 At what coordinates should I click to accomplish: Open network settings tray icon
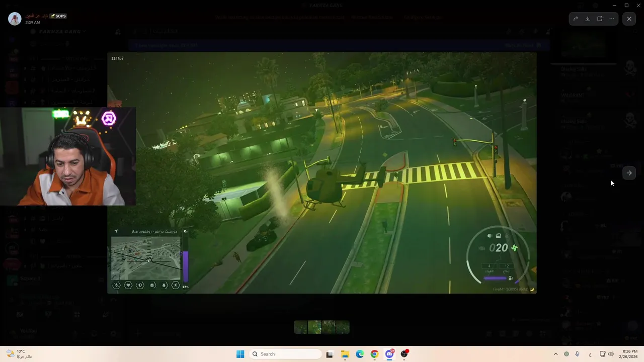click(x=603, y=354)
